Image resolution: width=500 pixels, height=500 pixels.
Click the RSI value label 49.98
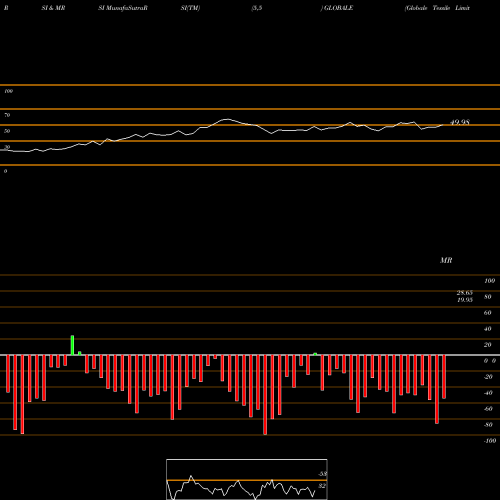coord(460,122)
